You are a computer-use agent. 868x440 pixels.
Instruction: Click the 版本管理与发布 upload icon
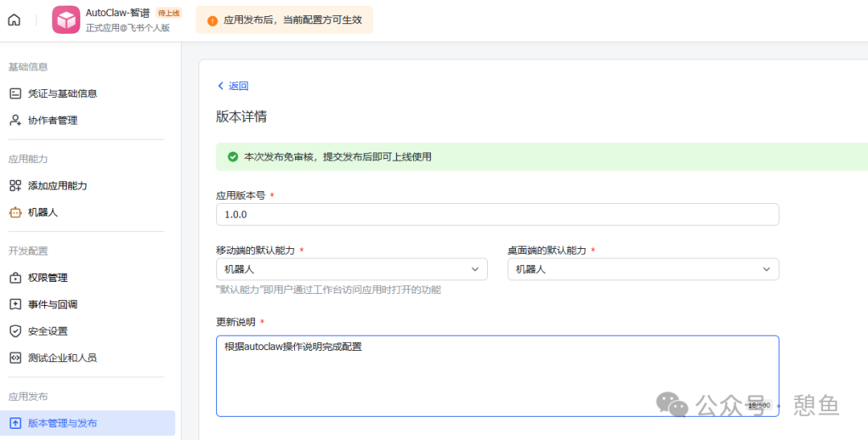(x=15, y=423)
